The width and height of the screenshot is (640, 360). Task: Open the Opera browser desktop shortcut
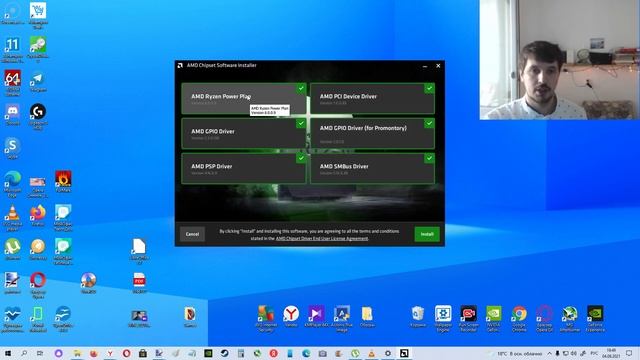pos(38,285)
